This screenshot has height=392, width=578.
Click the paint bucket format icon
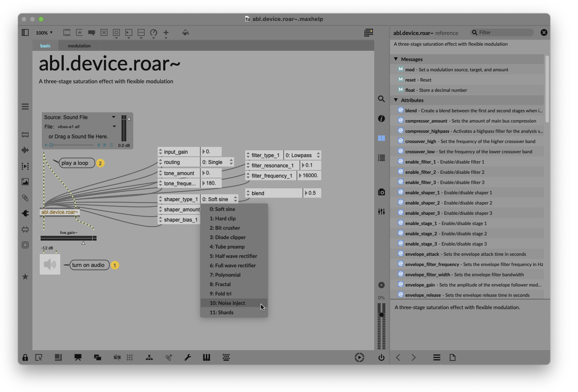(x=185, y=32)
